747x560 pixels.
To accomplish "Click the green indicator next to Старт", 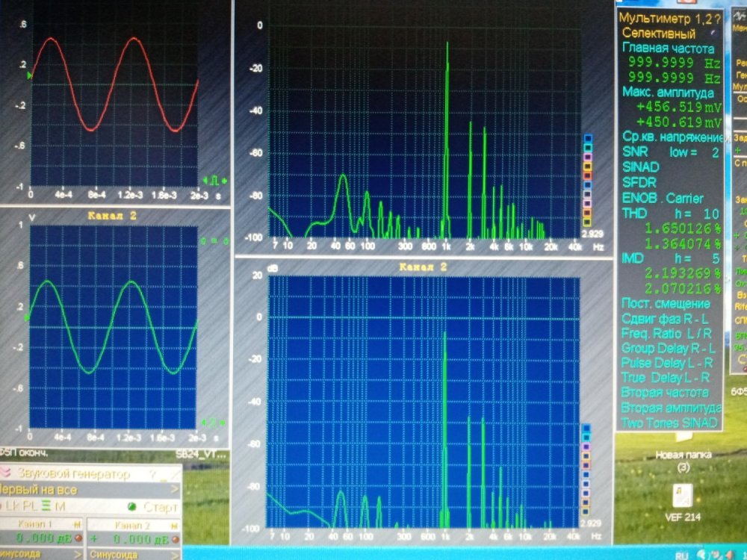I will click(x=131, y=507).
